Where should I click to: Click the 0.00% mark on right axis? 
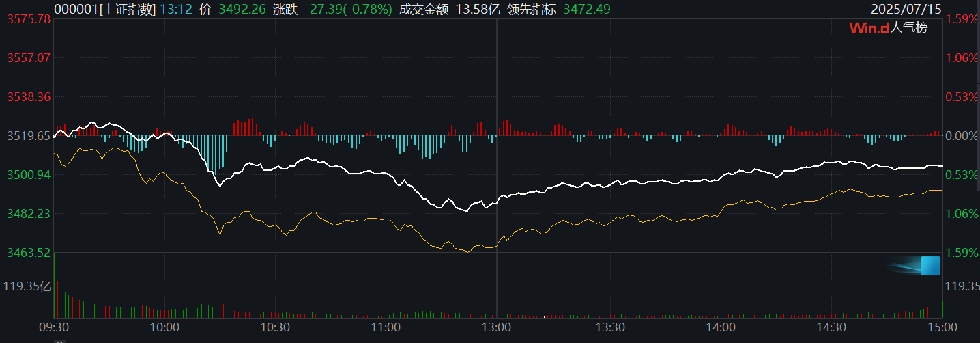[962, 136]
